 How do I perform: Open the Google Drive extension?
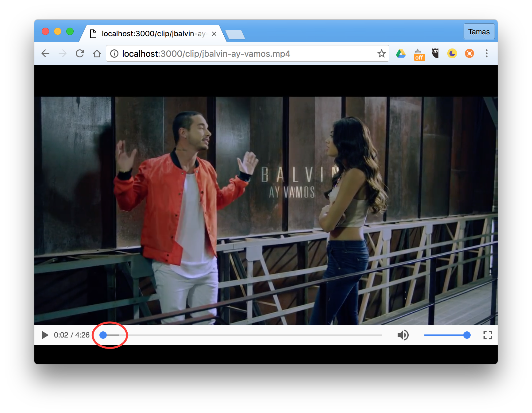click(401, 54)
